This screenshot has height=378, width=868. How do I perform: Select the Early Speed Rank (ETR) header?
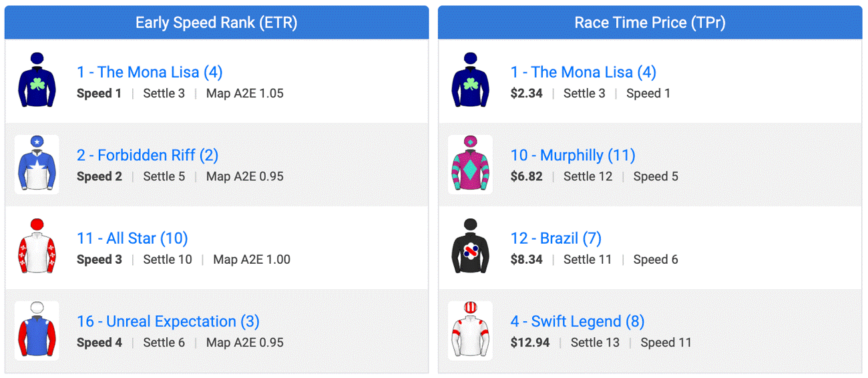216,23
